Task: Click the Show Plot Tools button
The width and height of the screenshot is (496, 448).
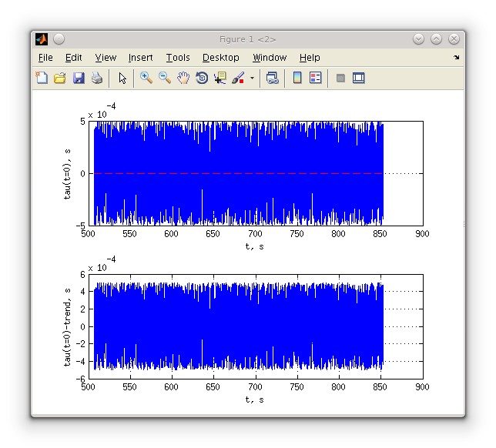Action: coord(358,78)
